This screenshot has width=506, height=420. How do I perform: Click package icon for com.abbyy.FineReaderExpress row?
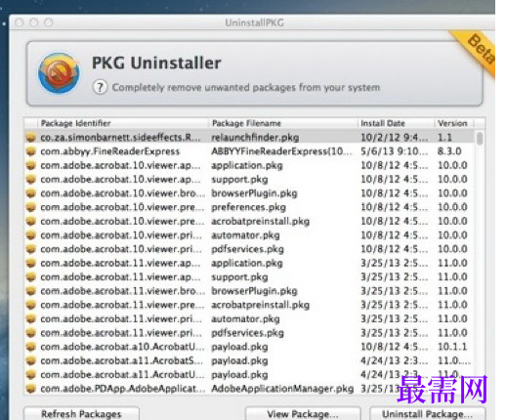31,151
